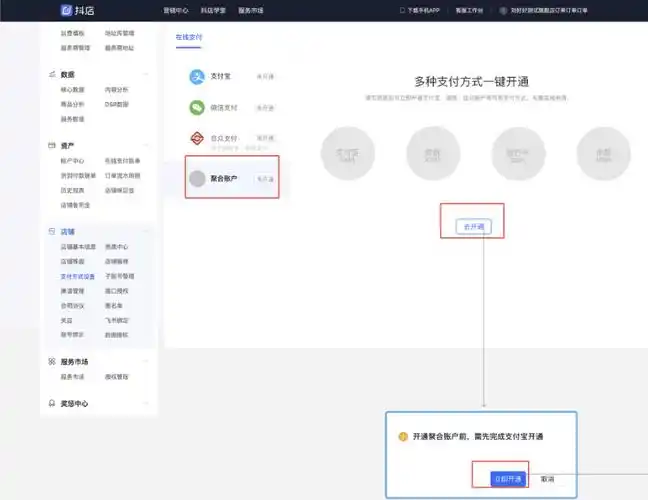Click the 资产 section wallet icon
This screenshot has height=500, width=648.
click(52, 145)
